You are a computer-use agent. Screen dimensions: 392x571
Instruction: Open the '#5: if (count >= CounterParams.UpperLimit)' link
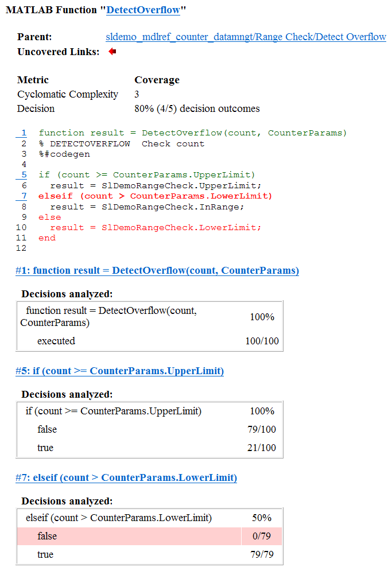(x=119, y=371)
